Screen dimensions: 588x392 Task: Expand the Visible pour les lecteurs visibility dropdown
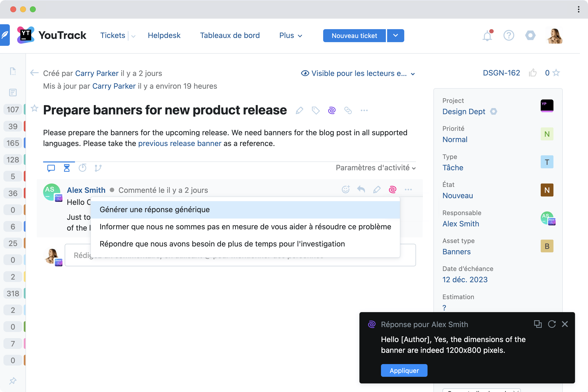pos(358,73)
